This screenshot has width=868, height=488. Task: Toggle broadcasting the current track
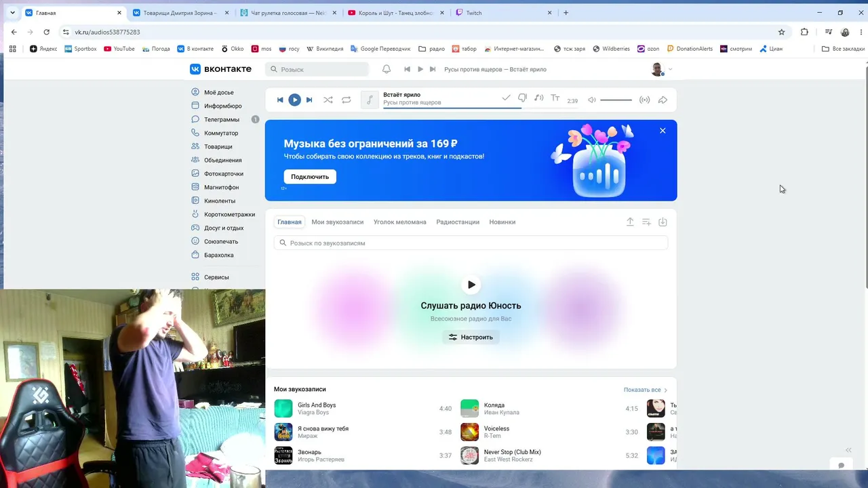coord(645,100)
